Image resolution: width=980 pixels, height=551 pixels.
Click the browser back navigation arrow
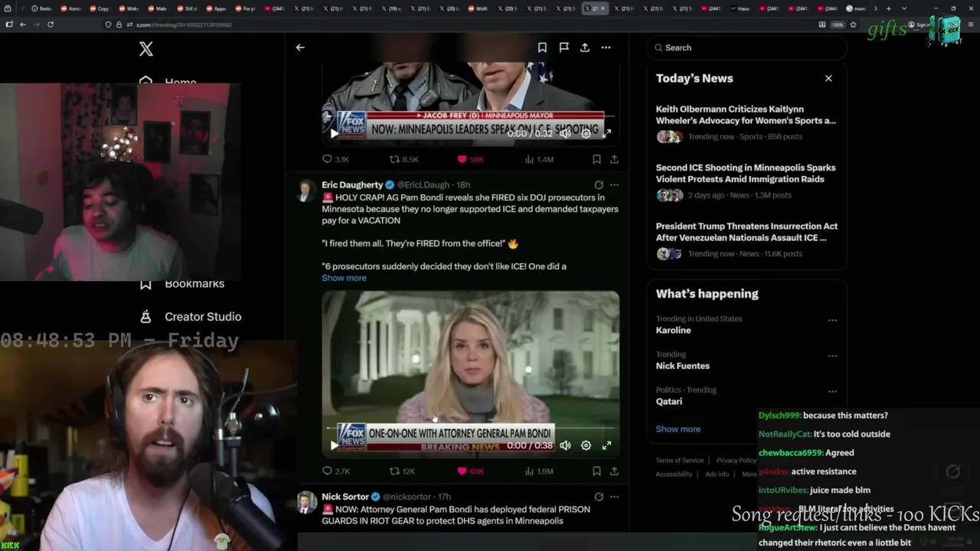tap(23, 24)
